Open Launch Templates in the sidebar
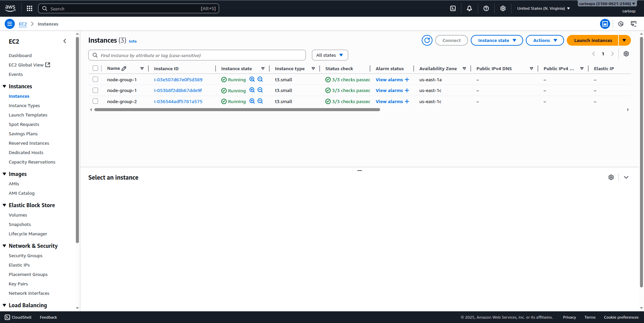 (28, 115)
